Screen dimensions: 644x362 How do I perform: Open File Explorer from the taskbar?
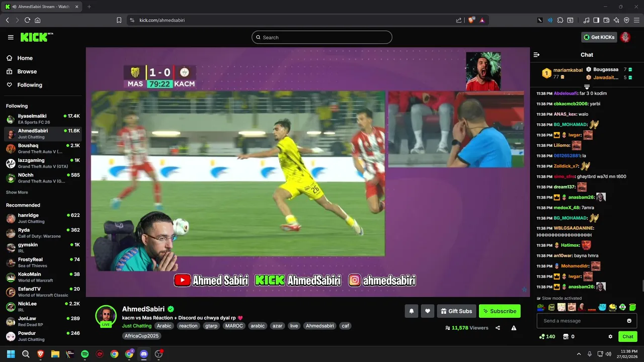tap(55, 354)
